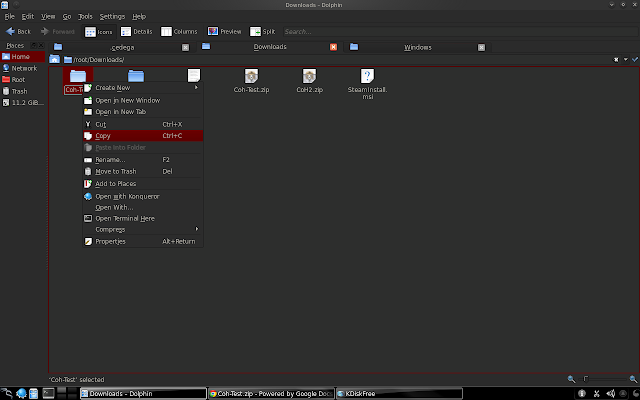Open the Go menu

point(67,16)
